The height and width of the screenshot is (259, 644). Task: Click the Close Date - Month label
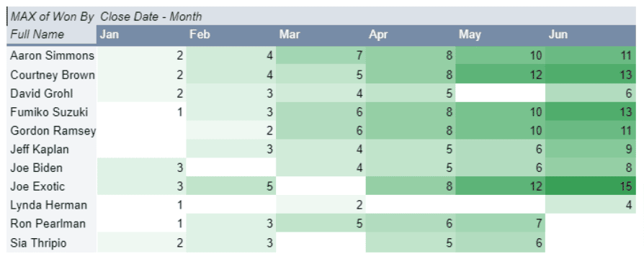coord(151,17)
